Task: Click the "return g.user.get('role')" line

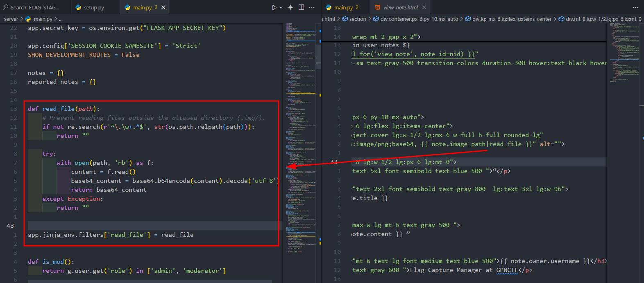Action: pos(134,271)
